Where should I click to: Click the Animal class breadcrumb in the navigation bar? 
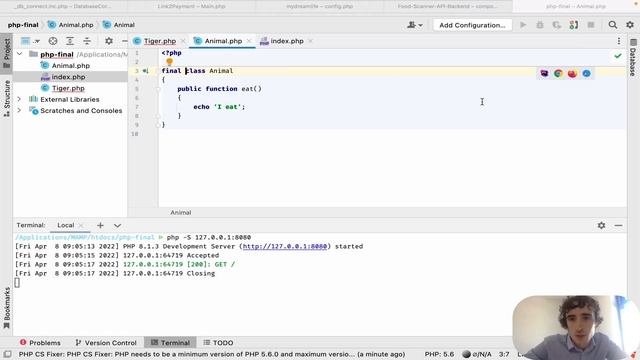click(x=119, y=25)
